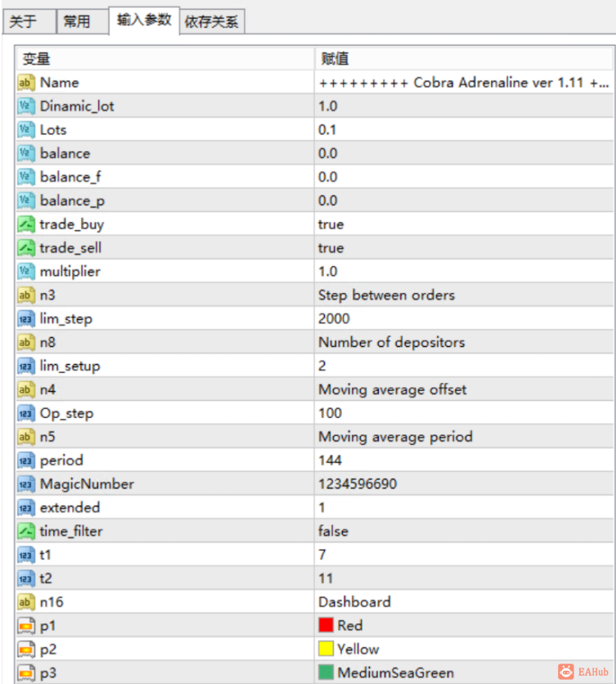Image resolution: width=616 pixels, height=684 pixels.
Task: Open the Yellow color swatch for p2
Action: click(x=326, y=649)
